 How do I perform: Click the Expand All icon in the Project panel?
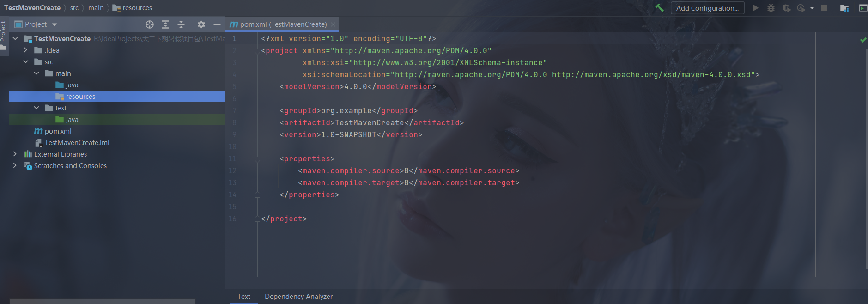165,24
